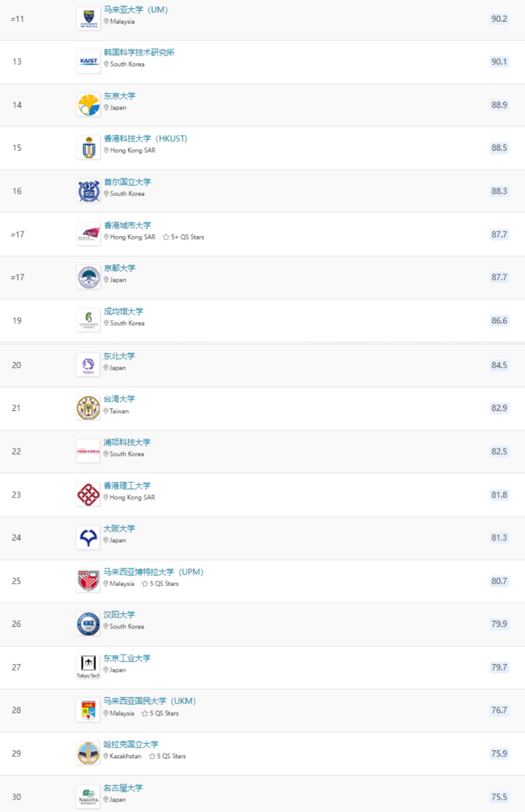Click the 5+ QS Stars star icon
The image size is (525, 812).
(166, 237)
